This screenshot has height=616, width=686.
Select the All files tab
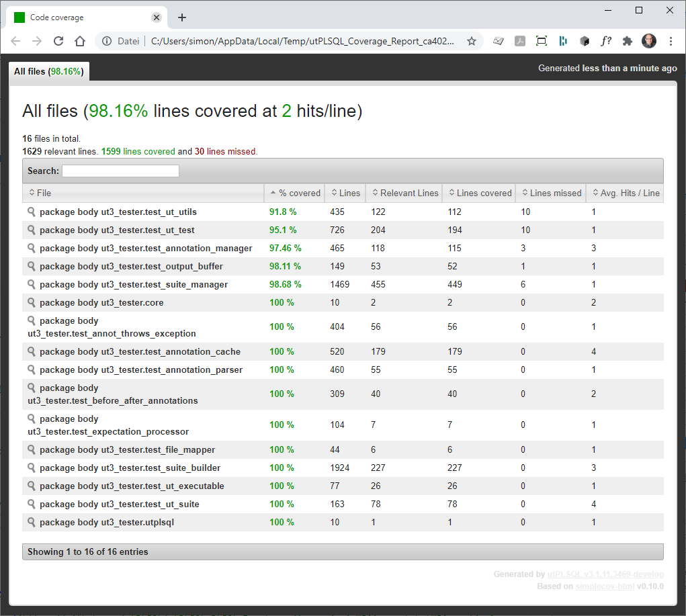coord(48,71)
